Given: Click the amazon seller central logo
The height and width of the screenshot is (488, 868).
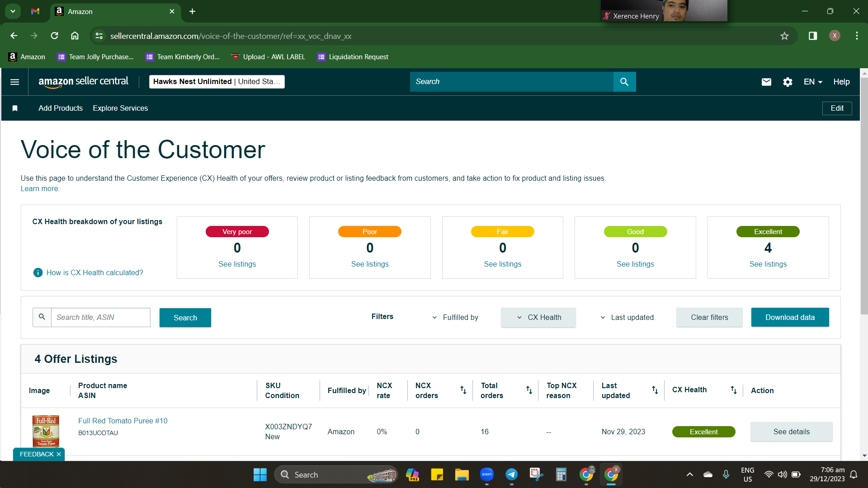Looking at the screenshot, I should (x=83, y=82).
